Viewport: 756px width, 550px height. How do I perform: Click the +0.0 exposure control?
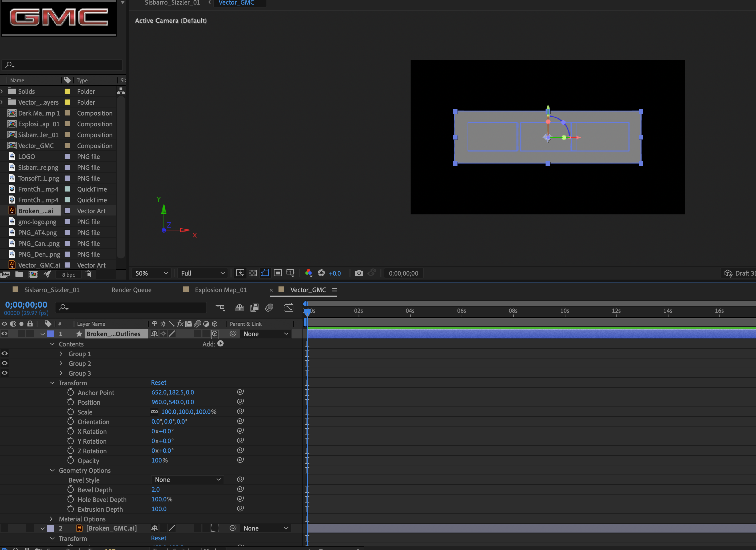pos(335,273)
